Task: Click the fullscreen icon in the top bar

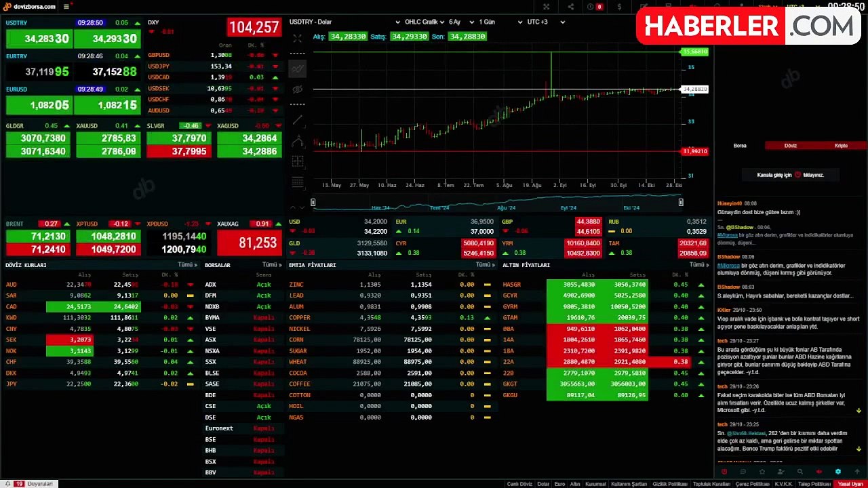Action: click(546, 7)
